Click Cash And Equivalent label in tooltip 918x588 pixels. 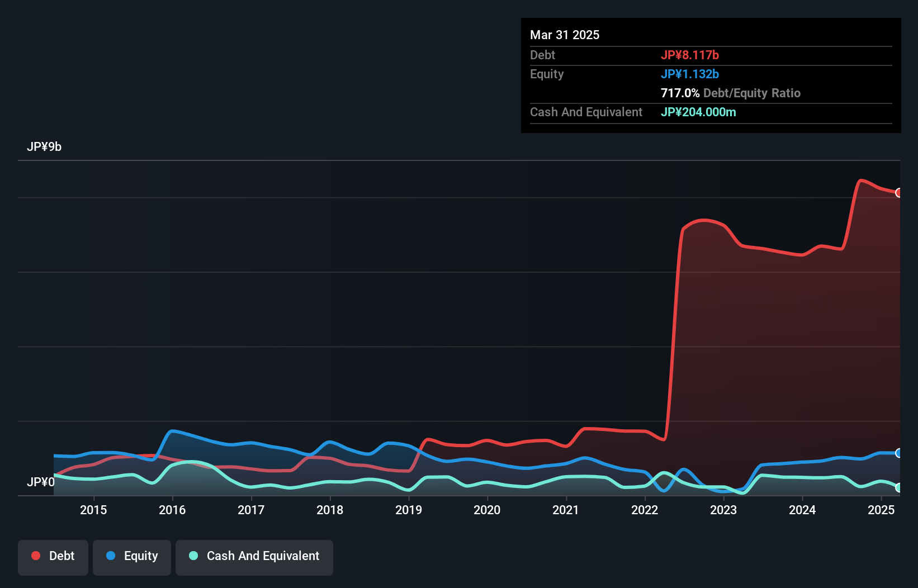586,112
